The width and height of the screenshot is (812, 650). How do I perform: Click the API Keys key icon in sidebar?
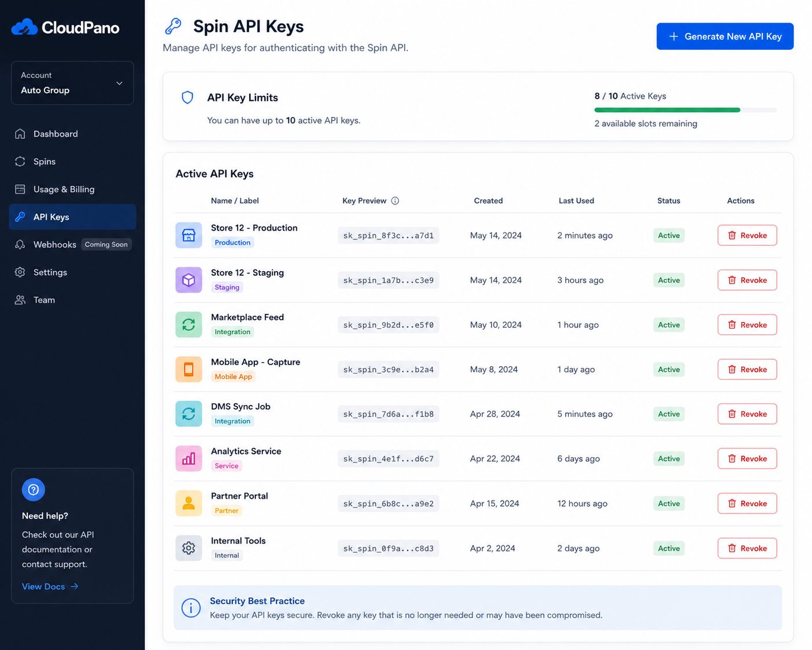click(x=20, y=217)
